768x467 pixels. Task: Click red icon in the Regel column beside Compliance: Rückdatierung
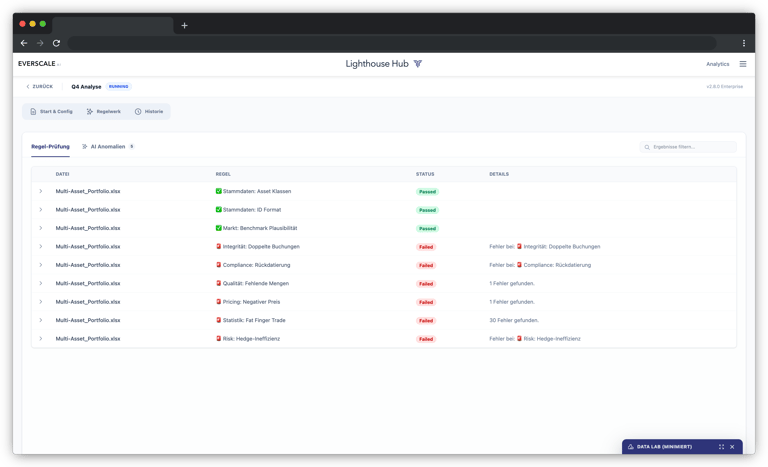point(218,265)
